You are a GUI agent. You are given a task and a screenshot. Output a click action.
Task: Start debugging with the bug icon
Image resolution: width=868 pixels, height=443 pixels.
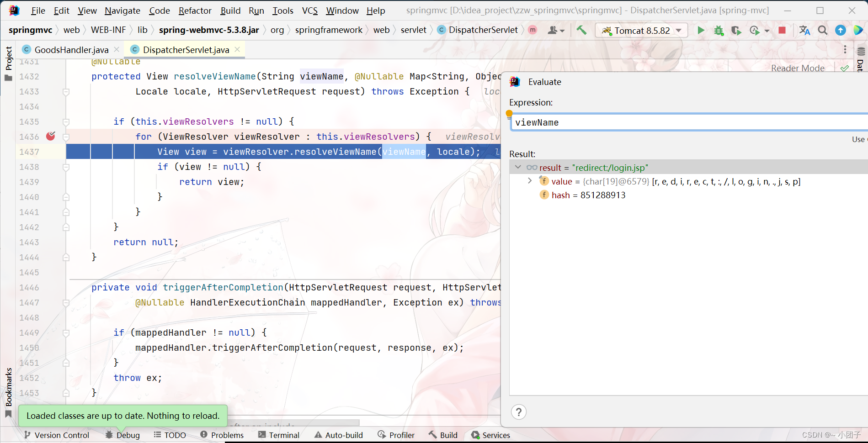tap(719, 30)
